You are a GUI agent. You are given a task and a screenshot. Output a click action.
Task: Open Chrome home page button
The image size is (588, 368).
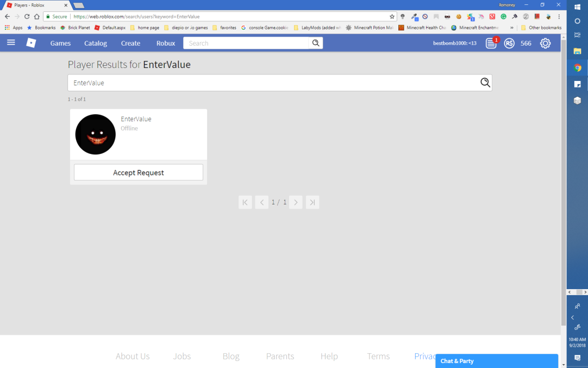click(x=37, y=16)
